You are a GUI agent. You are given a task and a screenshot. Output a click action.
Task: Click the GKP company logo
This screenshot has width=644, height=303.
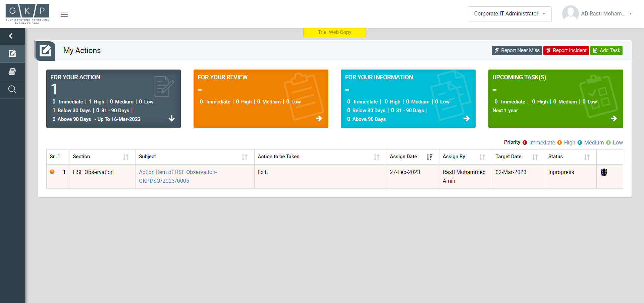[x=28, y=14]
